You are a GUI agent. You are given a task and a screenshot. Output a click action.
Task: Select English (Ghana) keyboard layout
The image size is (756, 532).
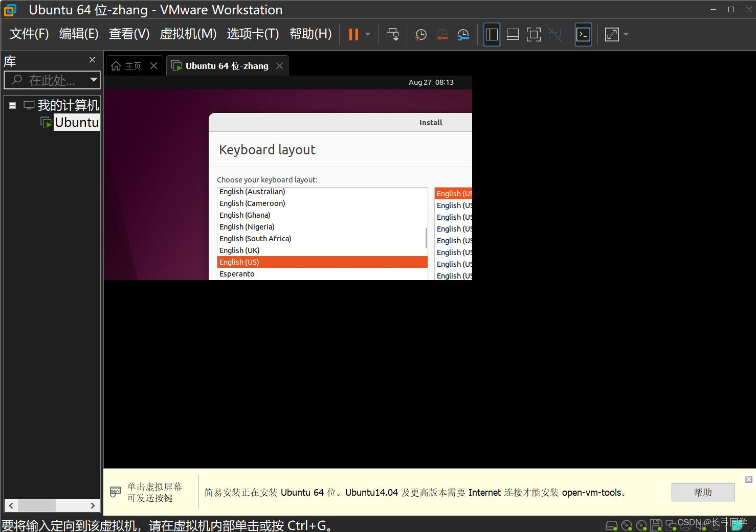(322, 215)
